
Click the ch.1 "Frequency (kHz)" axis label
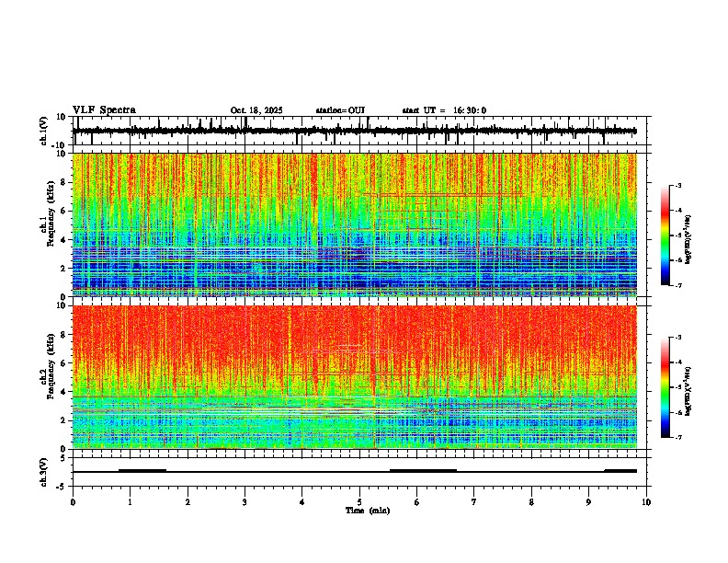point(51,214)
